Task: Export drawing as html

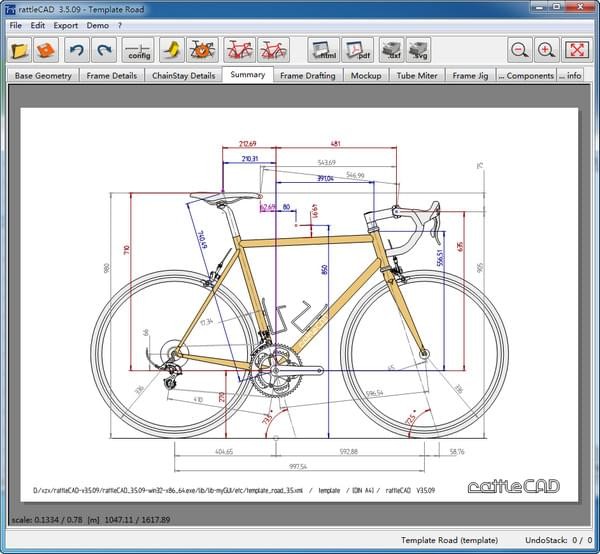Action: 325,49
